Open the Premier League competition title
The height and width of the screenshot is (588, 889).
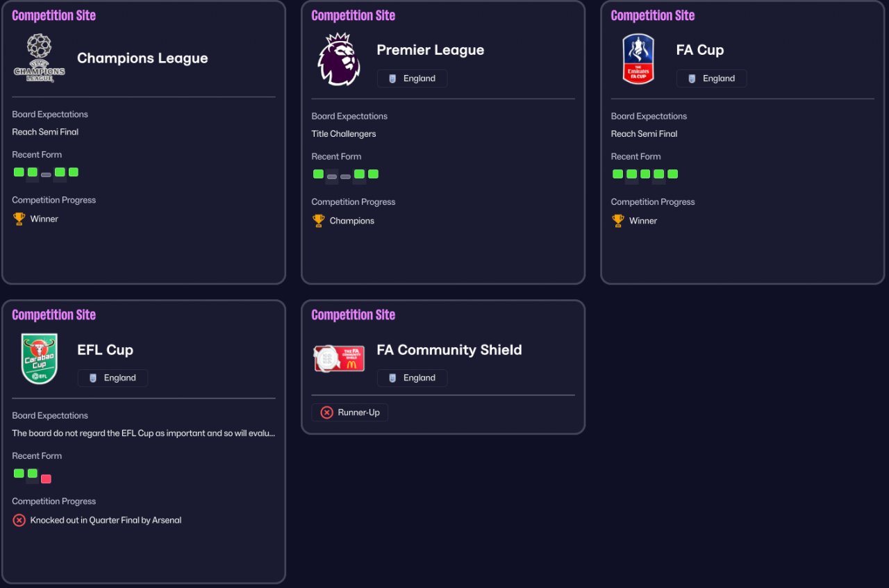[431, 50]
